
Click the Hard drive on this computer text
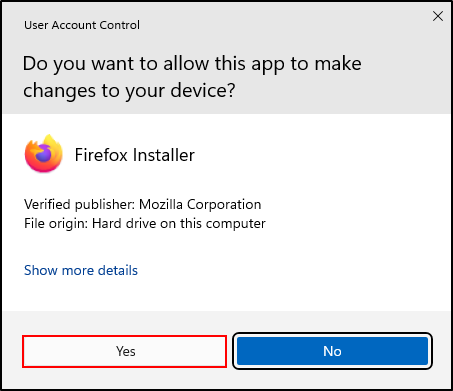click(179, 224)
